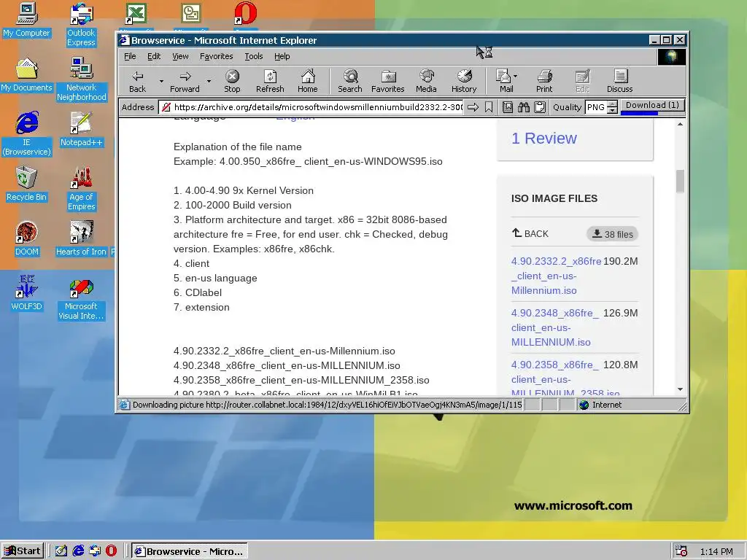747x560 pixels.
Task: Click the Mail toolbar button
Action: [504, 81]
